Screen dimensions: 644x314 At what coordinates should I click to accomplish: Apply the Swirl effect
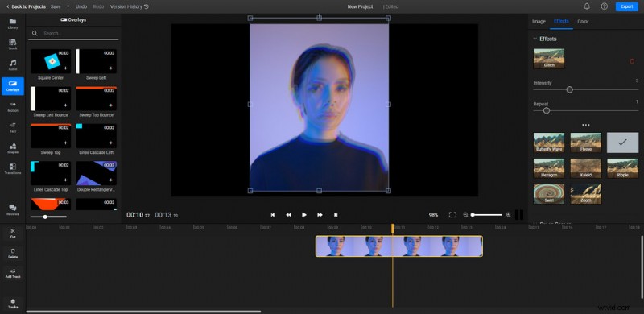[549, 194]
